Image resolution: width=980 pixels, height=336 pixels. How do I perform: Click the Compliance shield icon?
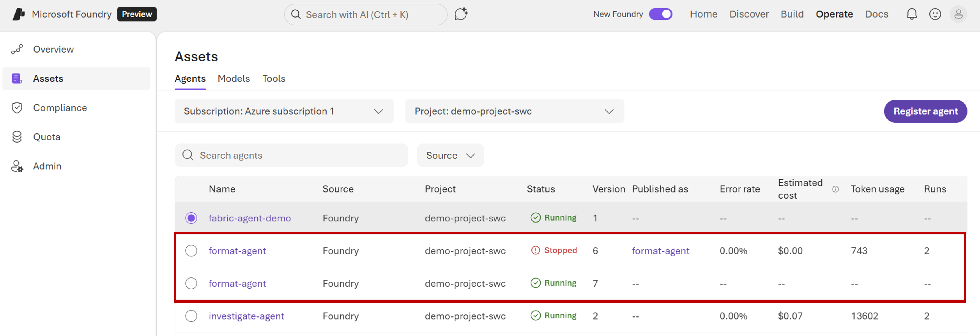(x=17, y=108)
